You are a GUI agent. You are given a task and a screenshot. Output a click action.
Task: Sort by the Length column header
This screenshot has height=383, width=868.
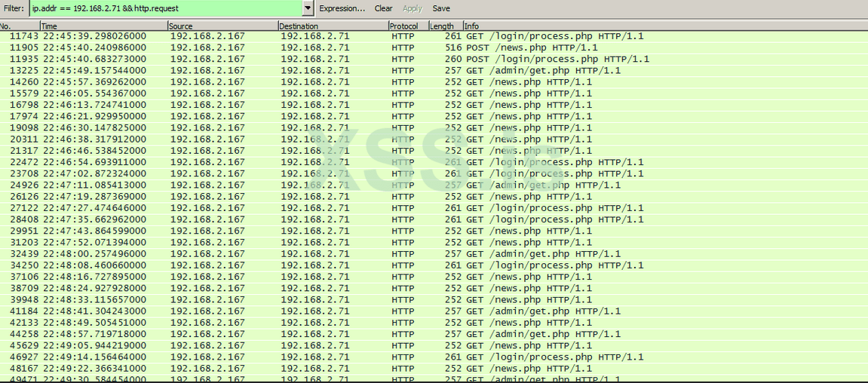tap(446, 26)
